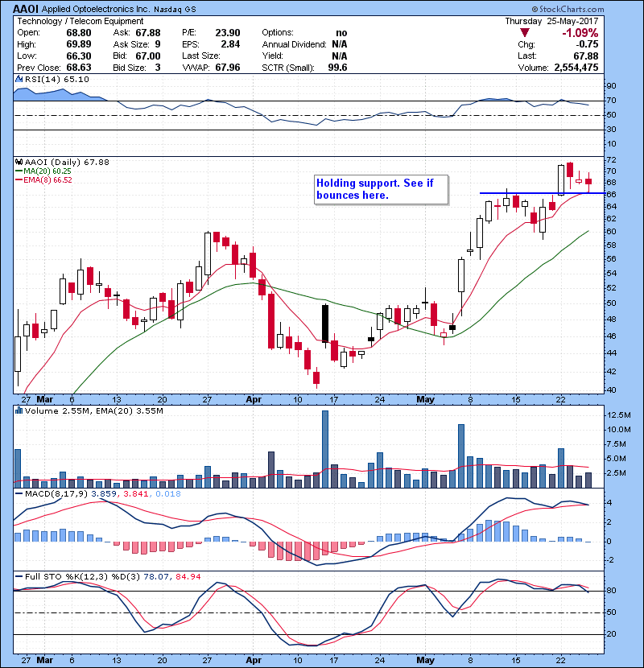The width and height of the screenshot is (644, 668).
Task: Click the AAOI ticker symbol in the header
Action: click(26, 9)
